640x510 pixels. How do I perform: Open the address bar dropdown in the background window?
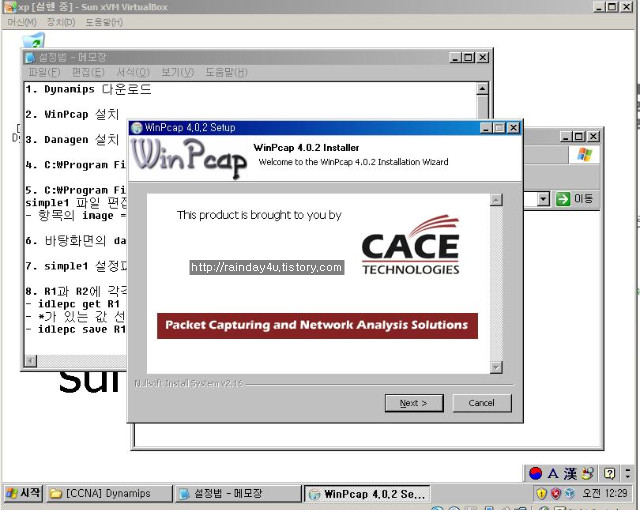(x=543, y=199)
